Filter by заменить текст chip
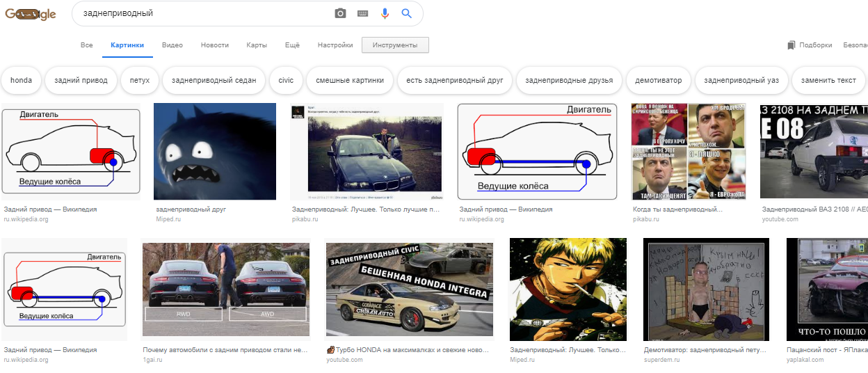This screenshot has width=868, height=373. (x=828, y=80)
